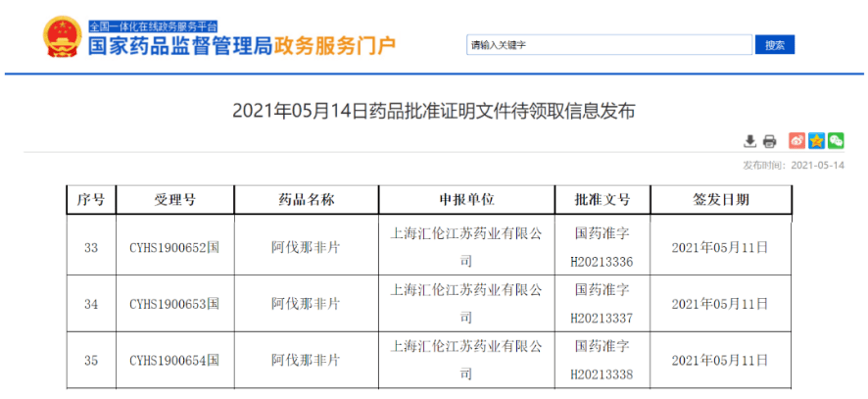Click 上海汇伦江苏药业有限公司 in row 33
This screenshot has height=399, width=868.
coord(466,248)
